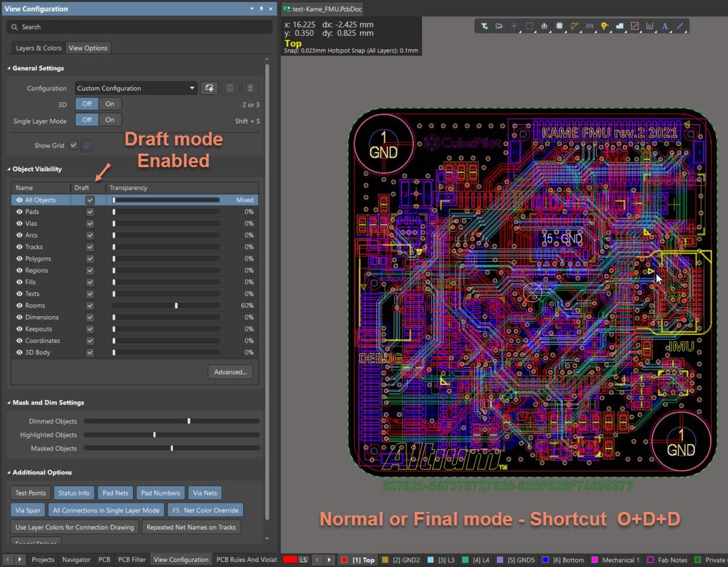Click the selection filter funnel icon
Viewport: 728px width, 567px height.
[x=484, y=26]
